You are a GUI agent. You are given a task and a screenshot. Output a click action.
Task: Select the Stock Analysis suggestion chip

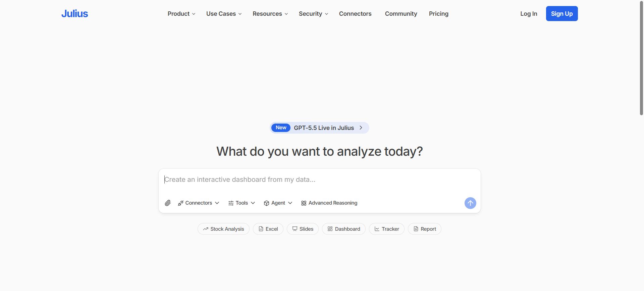tap(223, 229)
